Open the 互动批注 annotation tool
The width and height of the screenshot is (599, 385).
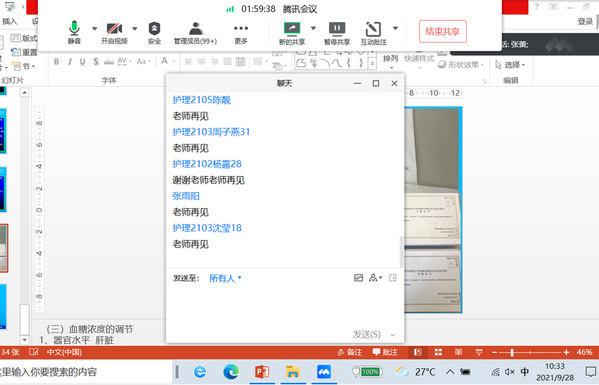pyautogui.click(x=374, y=32)
